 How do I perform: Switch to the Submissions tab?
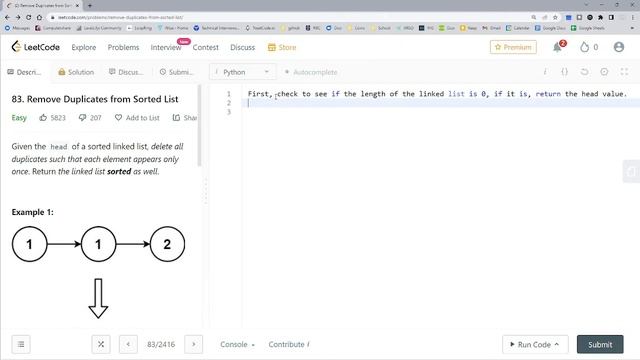[176, 72]
